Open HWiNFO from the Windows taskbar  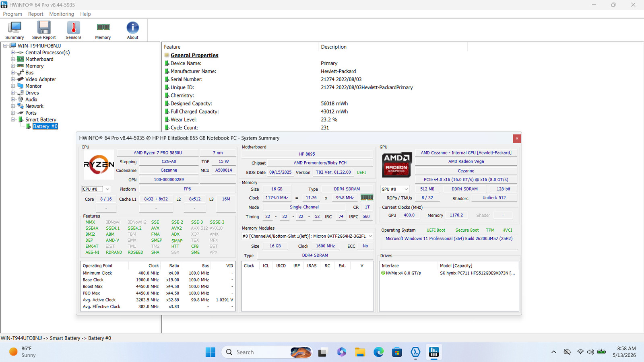point(434,352)
